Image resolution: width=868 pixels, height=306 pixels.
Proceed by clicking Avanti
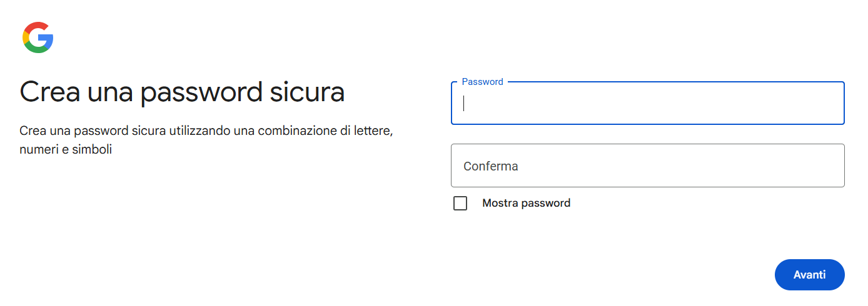[809, 275]
